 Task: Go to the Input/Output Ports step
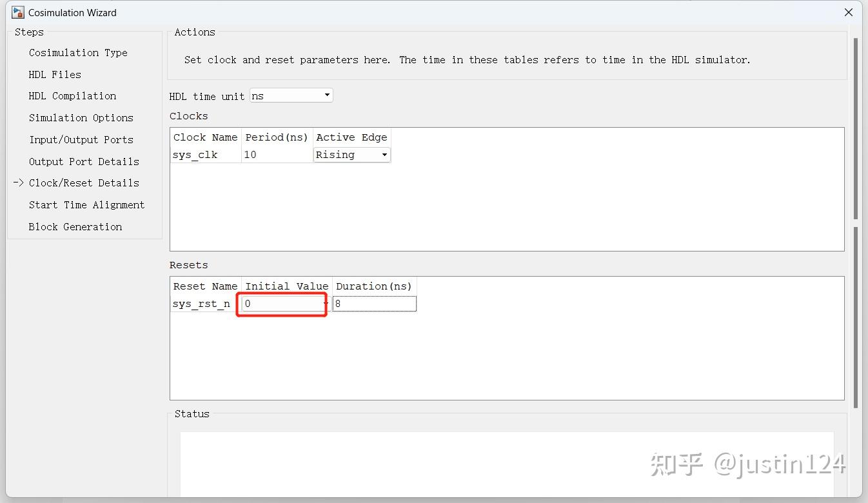pyautogui.click(x=81, y=140)
